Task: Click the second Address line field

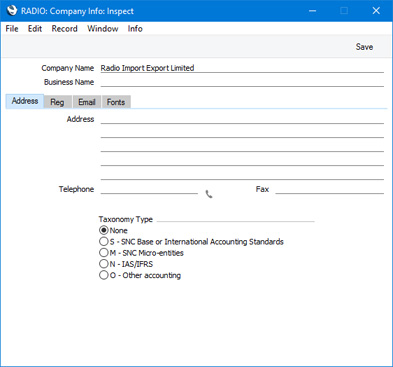Action: (x=242, y=133)
